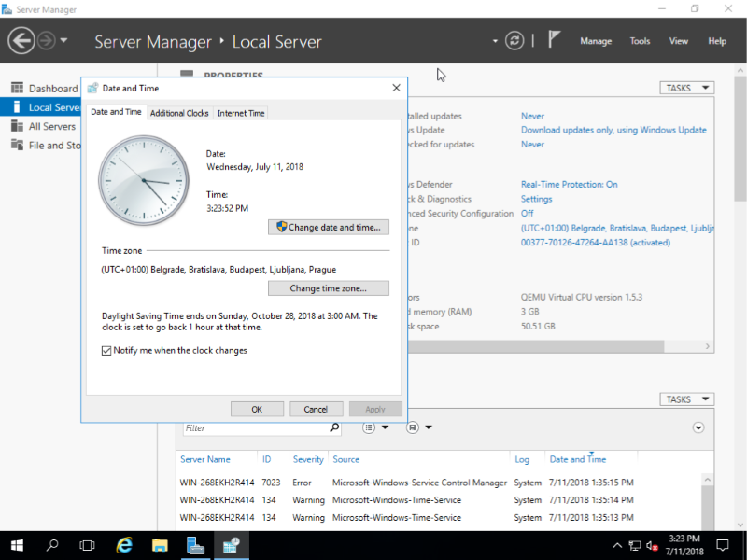Click the network icon in system tray
747x560 pixels.
pos(635,546)
